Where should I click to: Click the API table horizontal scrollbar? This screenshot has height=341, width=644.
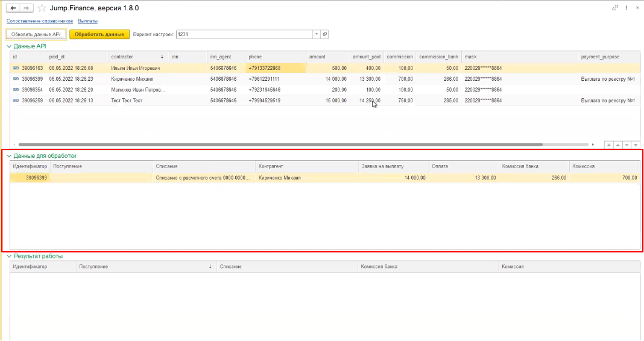coord(280,145)
